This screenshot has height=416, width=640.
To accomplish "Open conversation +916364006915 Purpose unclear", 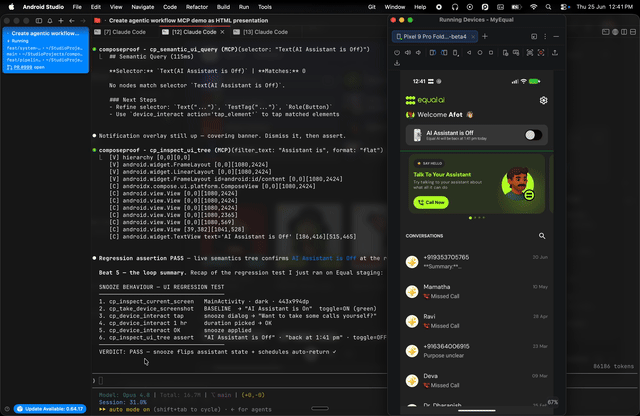I will click(x=476, y=351).
